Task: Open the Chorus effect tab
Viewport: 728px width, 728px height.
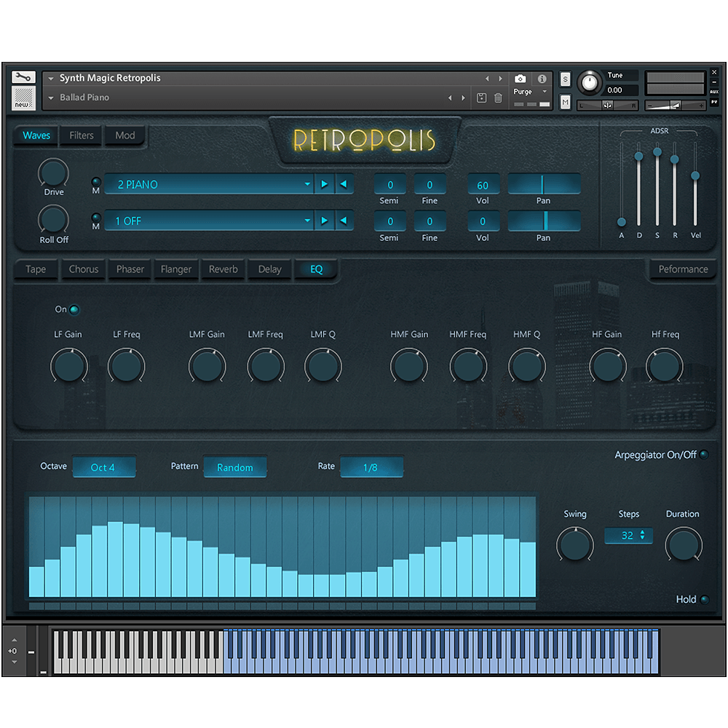Action: (x=84, y=269)
